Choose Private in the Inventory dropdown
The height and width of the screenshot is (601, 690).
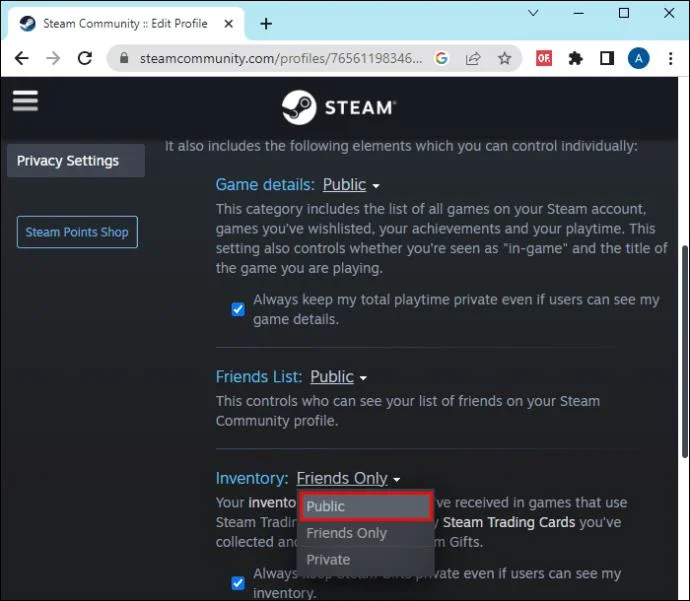[365, 560]
